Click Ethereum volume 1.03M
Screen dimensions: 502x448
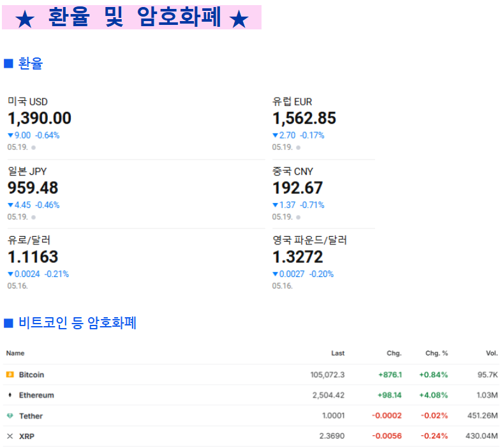coord(487,395)
